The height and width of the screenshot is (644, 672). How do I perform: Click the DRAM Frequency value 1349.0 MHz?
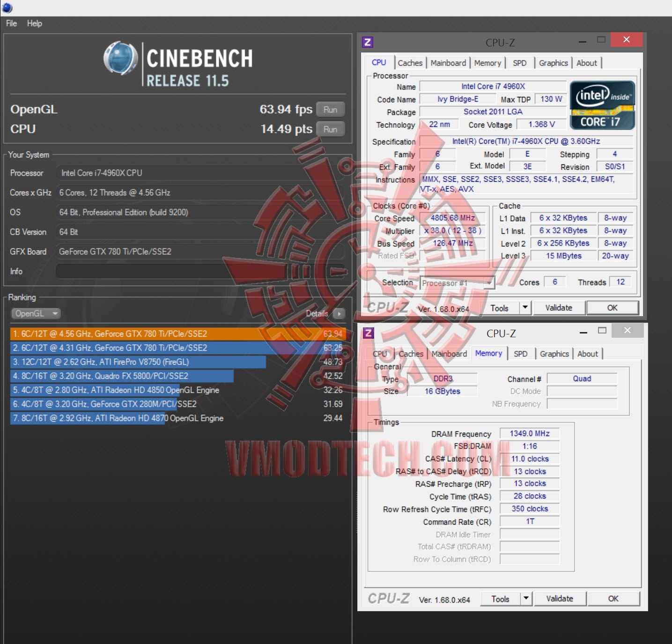tap(530, 434)
